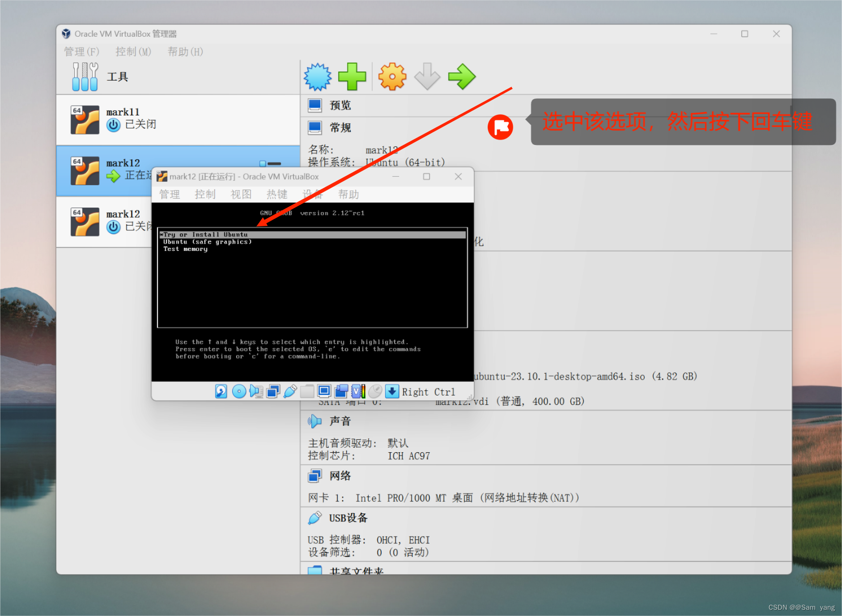
Task: Click the USB 控制器: label
Action: [x=337, y=540]
